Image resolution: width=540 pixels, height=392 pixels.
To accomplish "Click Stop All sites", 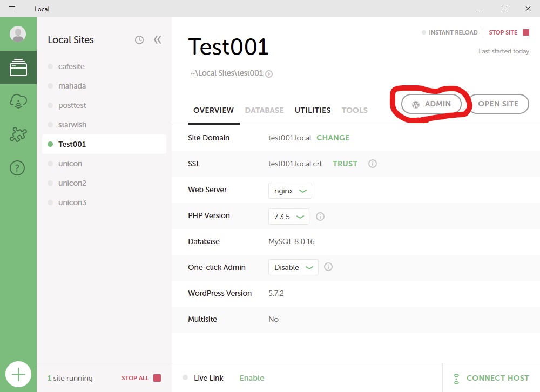I will tap(136, 378).
